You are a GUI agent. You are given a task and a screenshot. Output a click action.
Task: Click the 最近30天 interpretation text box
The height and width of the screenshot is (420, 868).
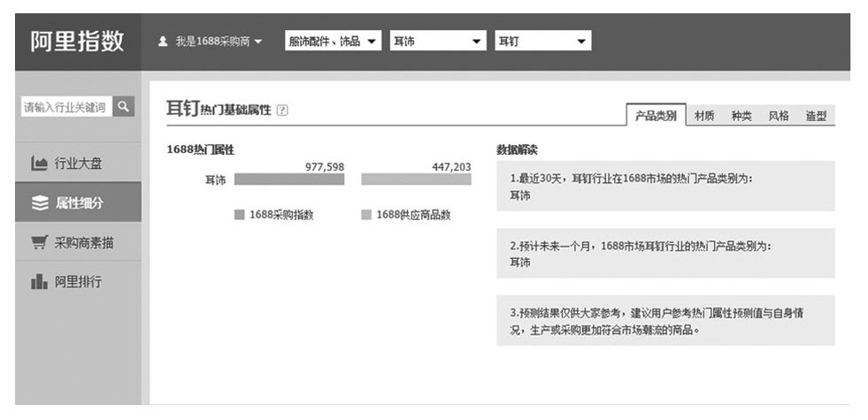coord(665,186)
